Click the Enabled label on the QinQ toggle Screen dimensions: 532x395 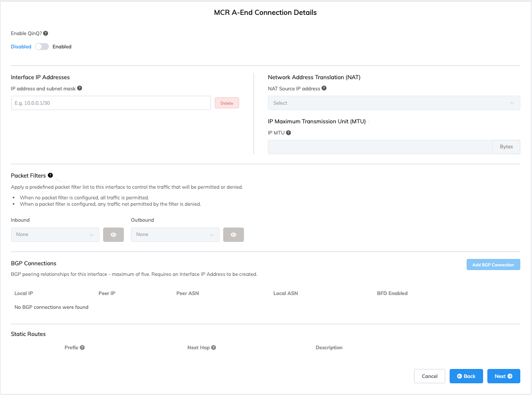[x=62, y=46]
